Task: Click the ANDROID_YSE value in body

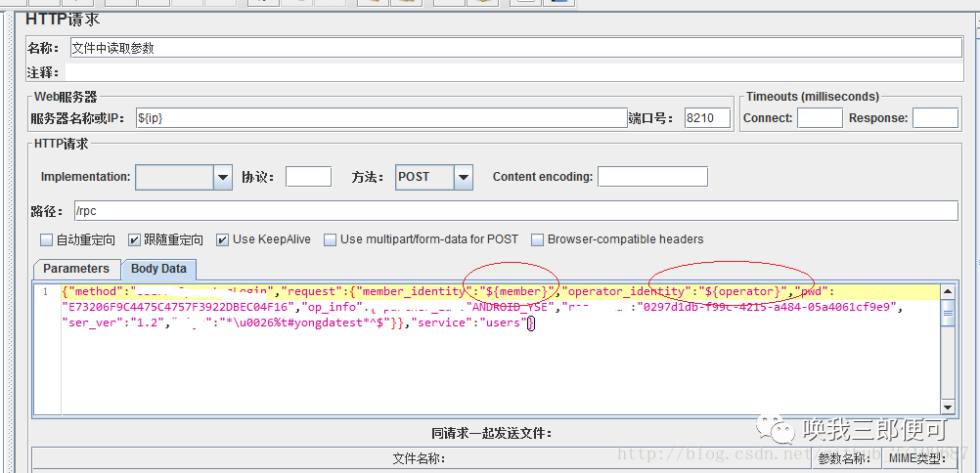Action: 511,308
